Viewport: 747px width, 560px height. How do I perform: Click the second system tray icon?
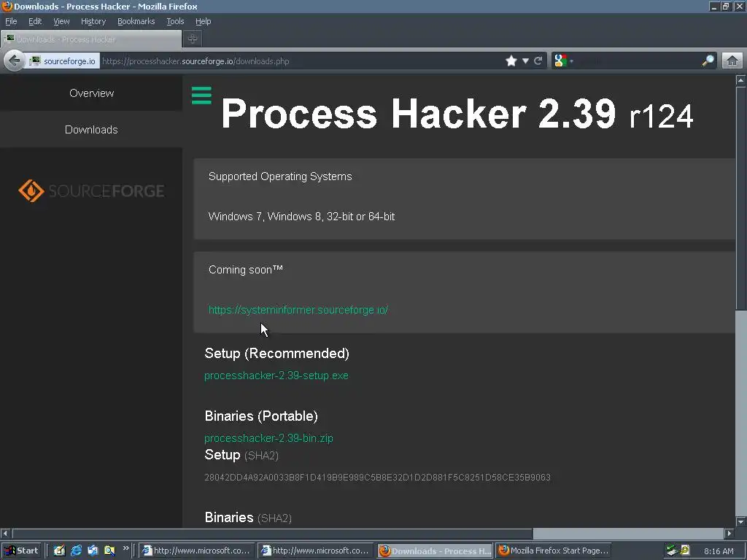(685, 550)
